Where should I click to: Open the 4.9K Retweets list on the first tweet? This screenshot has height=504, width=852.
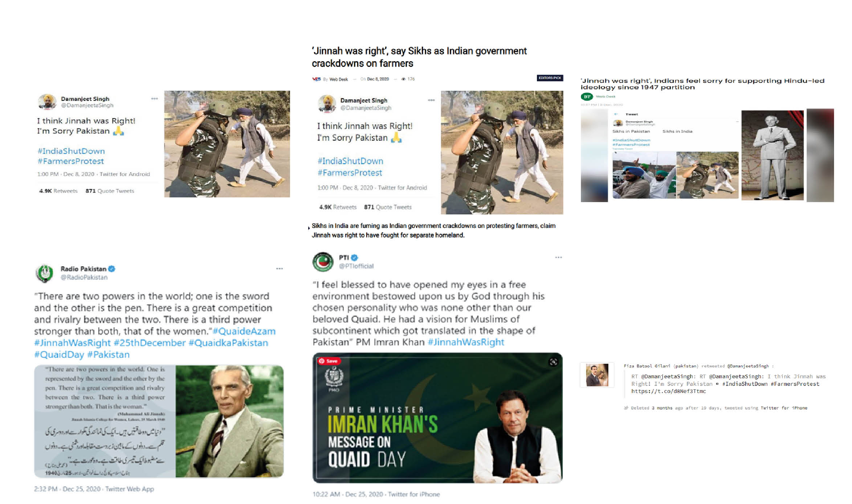click(x=58, y=191)
